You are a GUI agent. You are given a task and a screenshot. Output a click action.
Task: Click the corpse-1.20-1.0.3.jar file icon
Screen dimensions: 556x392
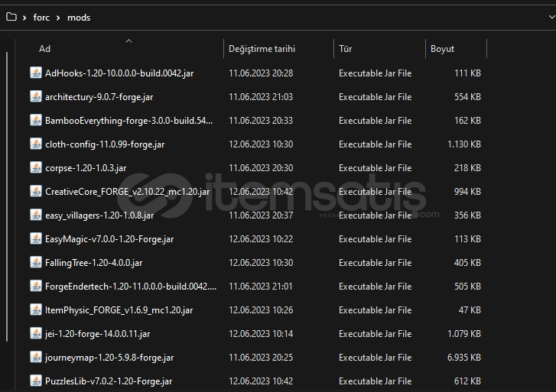pos(36,167)
